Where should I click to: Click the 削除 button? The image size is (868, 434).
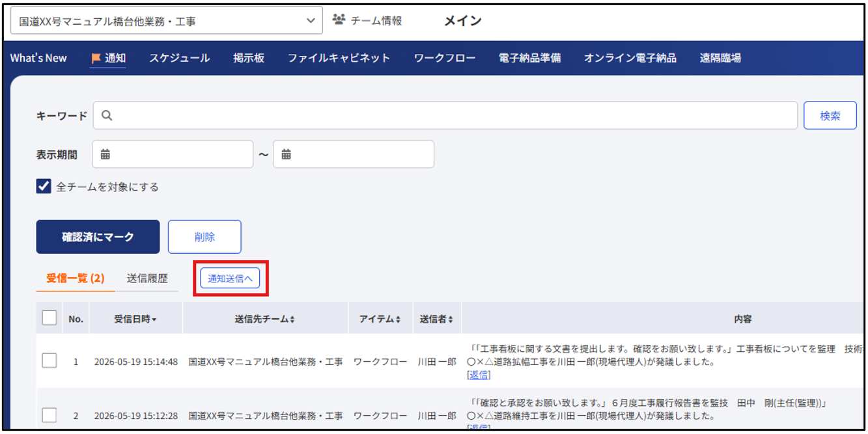(204, 237)
